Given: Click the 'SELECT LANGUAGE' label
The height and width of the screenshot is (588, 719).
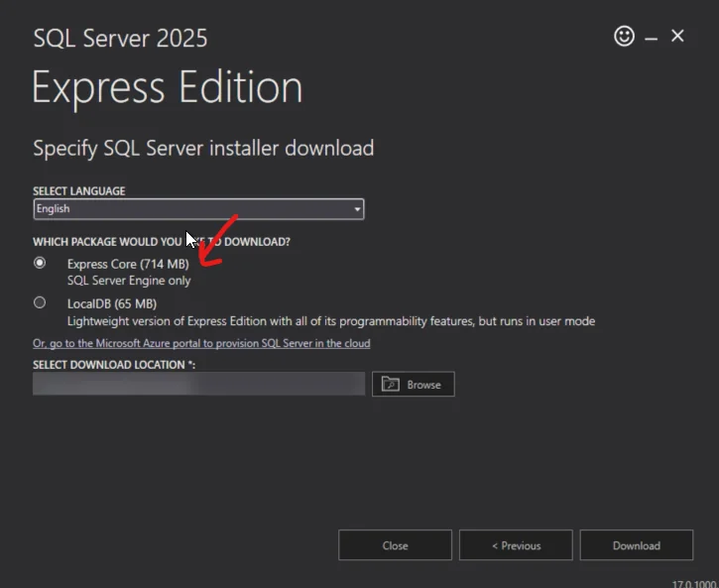Looking at the screenshot, I should 79,191.
